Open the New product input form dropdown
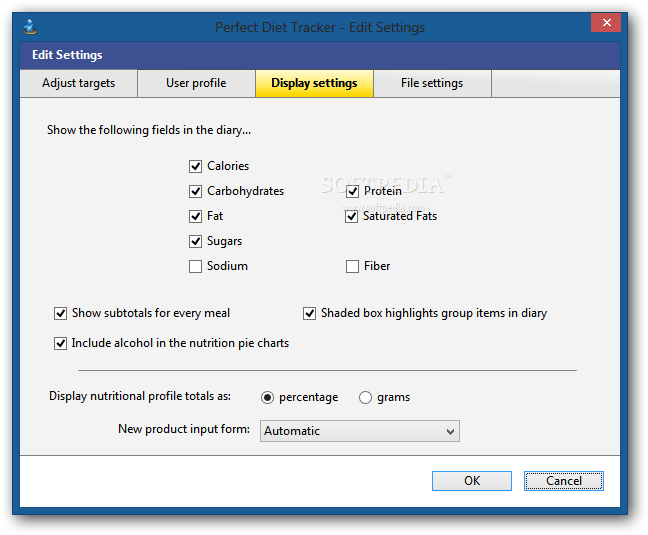Screen dimensions: 648x535 (360, 431)
